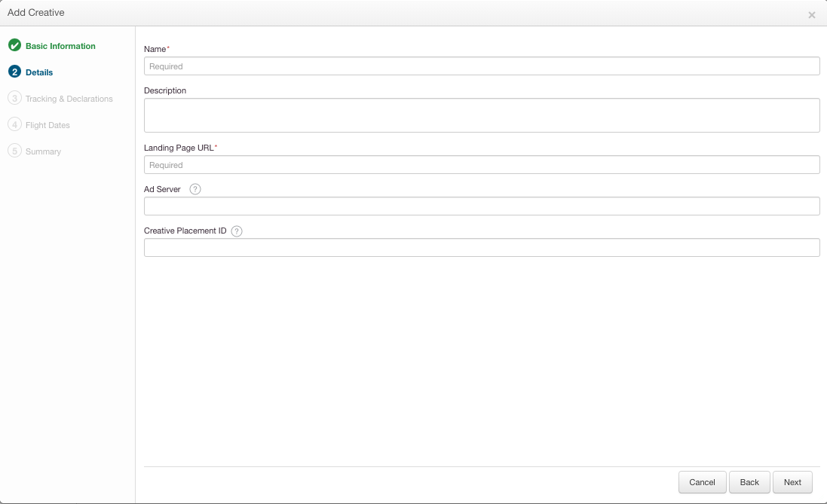Open the Ad Server help question icon
This screenshot has height=504, width=827.
tap(195, 190)
